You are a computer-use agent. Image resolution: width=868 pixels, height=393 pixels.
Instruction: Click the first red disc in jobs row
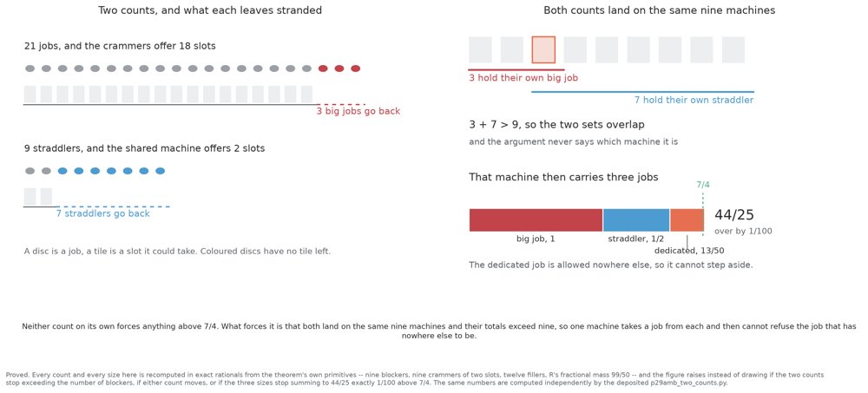point(323,69)
